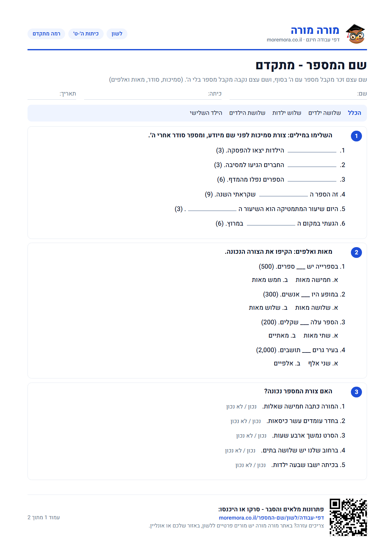The width and height of the screenshot is (392, 555).
Task: Click the blank before 'במרוץ'
Action: point(271,224)
